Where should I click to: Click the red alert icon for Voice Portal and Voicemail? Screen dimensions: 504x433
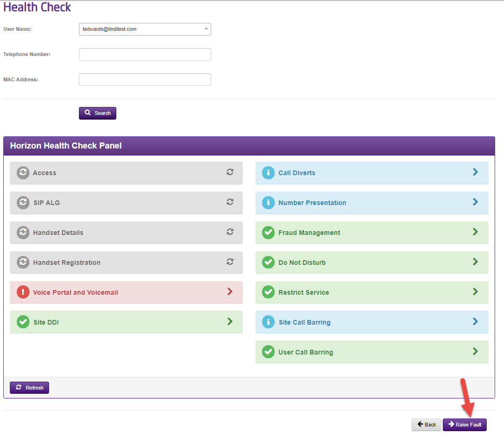click(x=23, y=292)
